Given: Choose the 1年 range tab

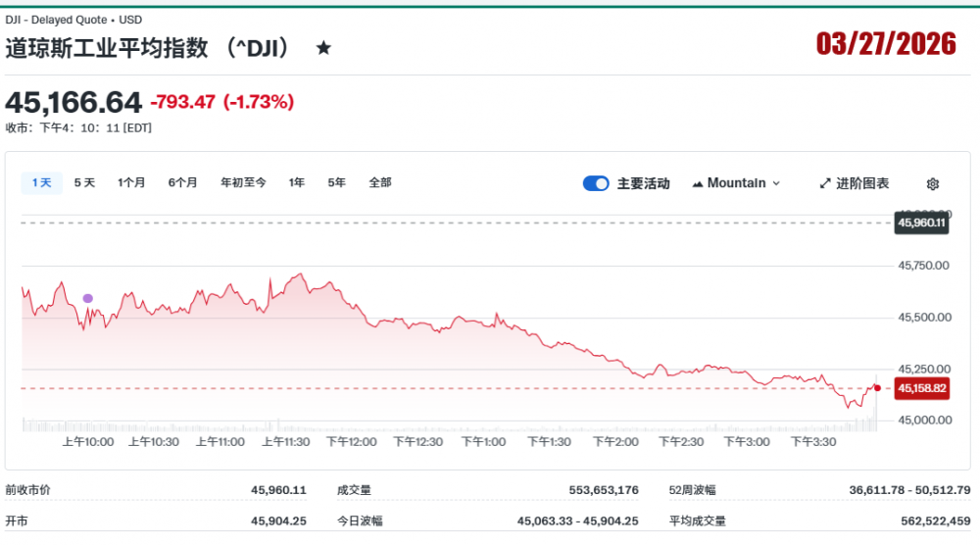Looking at the screenshot, I should pos(296,182).
